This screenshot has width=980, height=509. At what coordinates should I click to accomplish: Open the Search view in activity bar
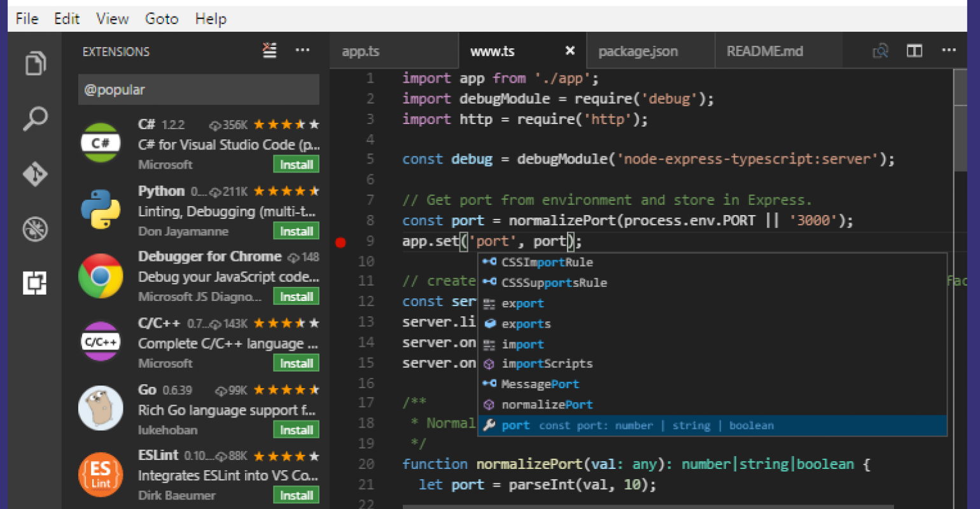click(x=36, y=118)
